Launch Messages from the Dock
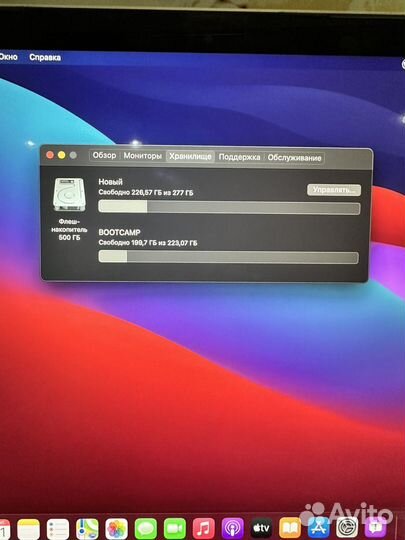The width and height of the screenshot is (405, 540). (146, 529)
